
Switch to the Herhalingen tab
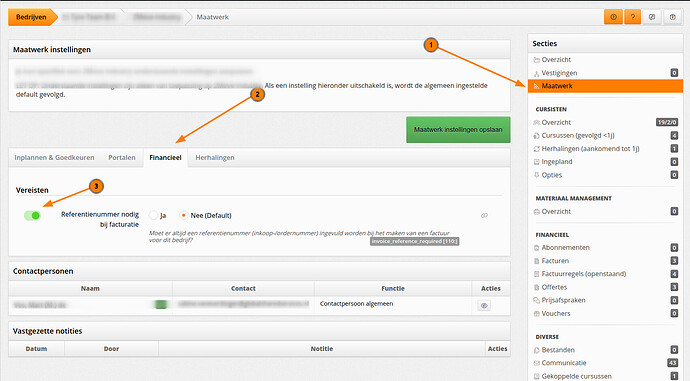tap(215, 158)
